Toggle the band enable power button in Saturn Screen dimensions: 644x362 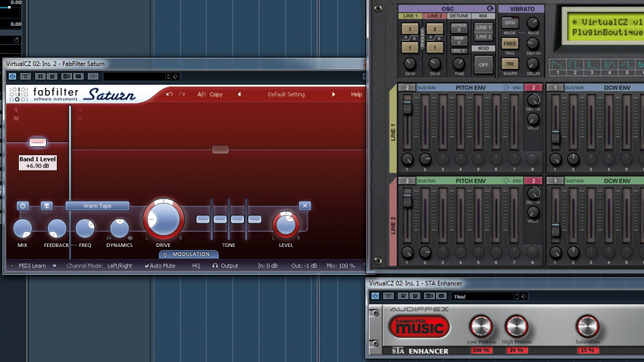pyautogui.click(x=23, y=206)
